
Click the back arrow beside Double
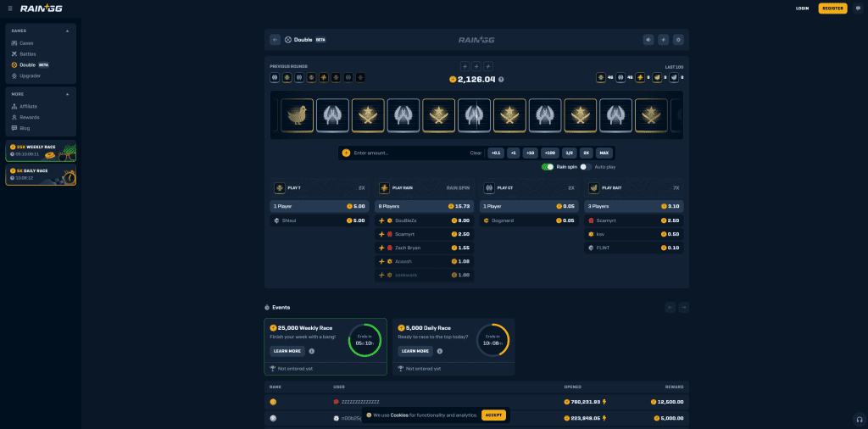tap(275, 39)
